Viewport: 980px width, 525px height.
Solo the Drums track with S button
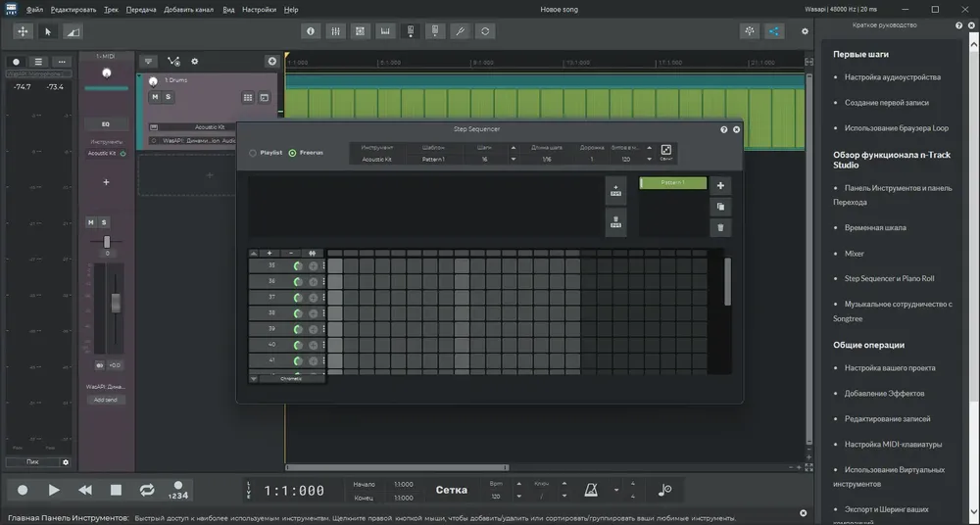168,97
